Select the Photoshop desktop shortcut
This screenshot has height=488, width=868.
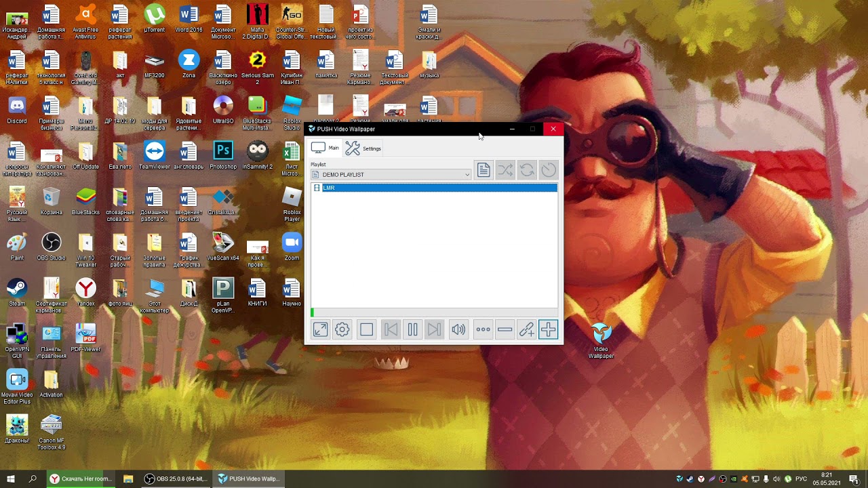pyautogui.click(x=223, y=156)
